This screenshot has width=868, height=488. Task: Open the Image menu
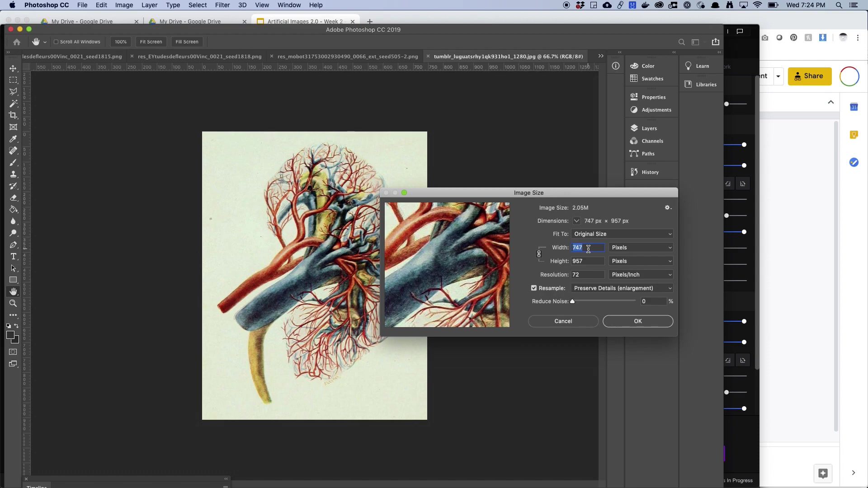click(124, 5)
